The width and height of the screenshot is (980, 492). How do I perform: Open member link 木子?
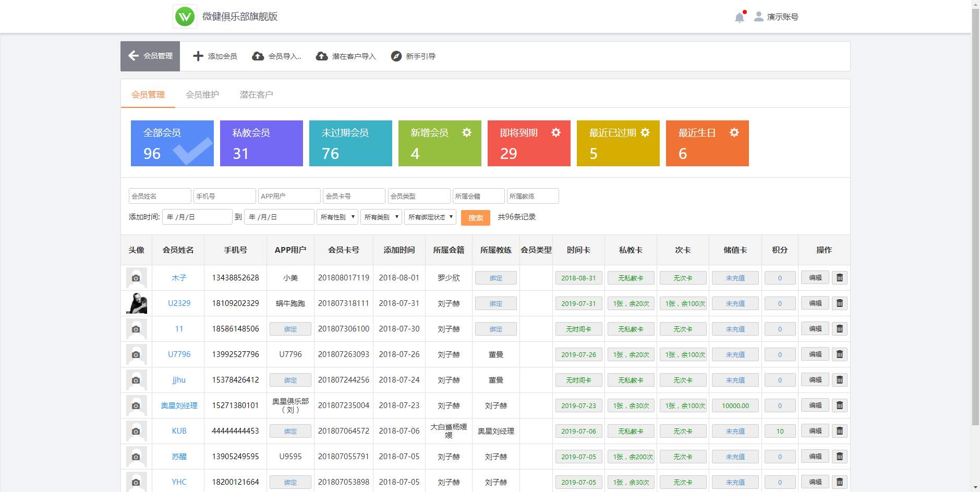[179, 278]
